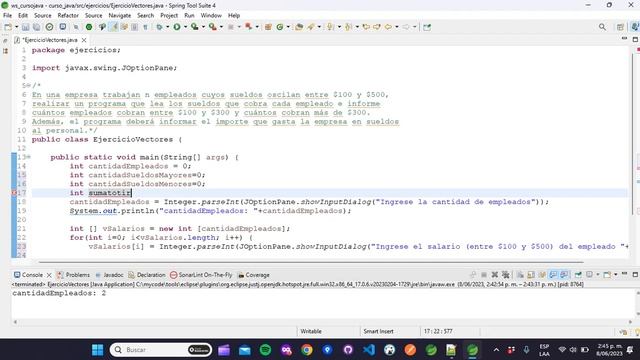
Task: Click the New Java Package icon
Action: 268,27
